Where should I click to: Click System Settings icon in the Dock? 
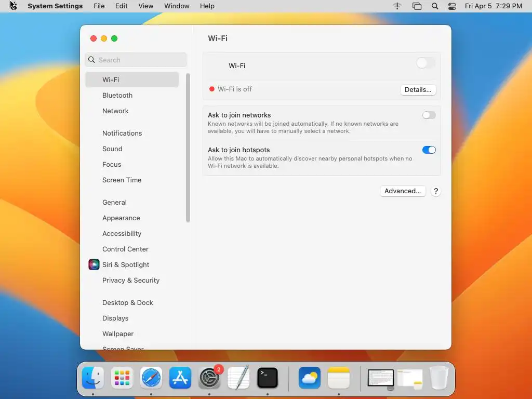209,378
